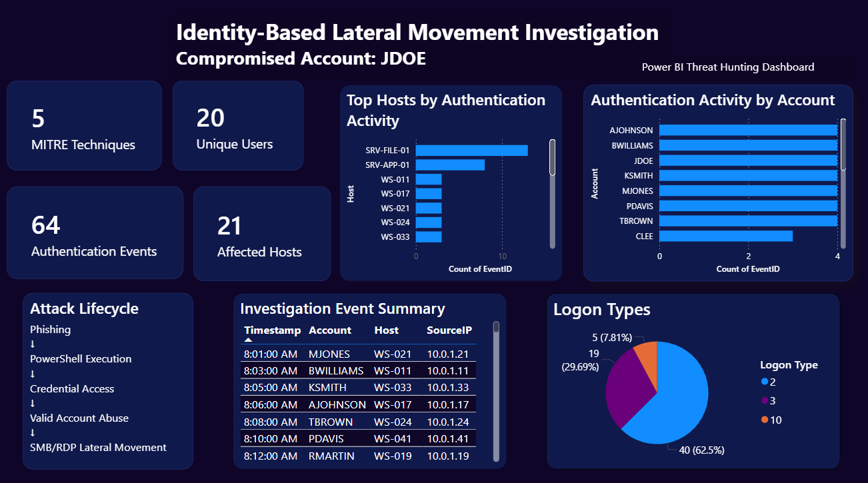
Task: Click the Investigation Event Summary title
Action: click(343, 309)
